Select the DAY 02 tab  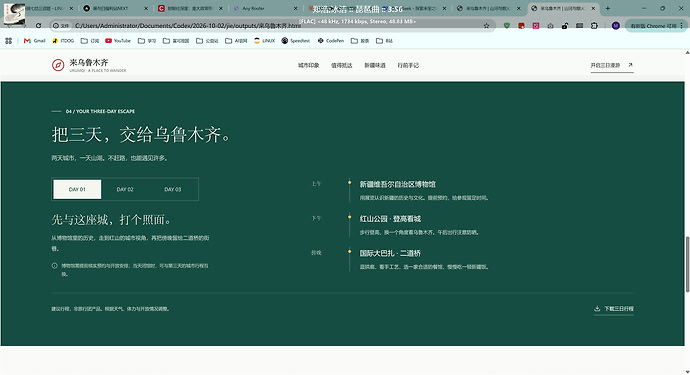tap(125, 189)
